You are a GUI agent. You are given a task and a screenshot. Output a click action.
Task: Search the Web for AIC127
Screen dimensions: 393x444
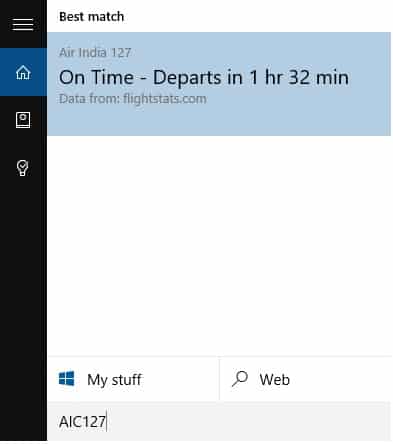pyautogui.click(x=305, y=379)
